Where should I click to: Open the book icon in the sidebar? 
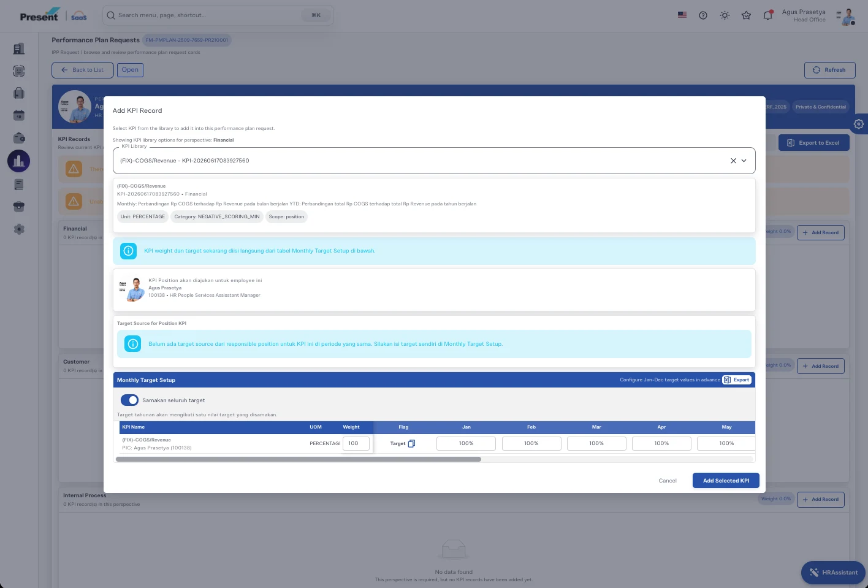(x=19, y=184)
